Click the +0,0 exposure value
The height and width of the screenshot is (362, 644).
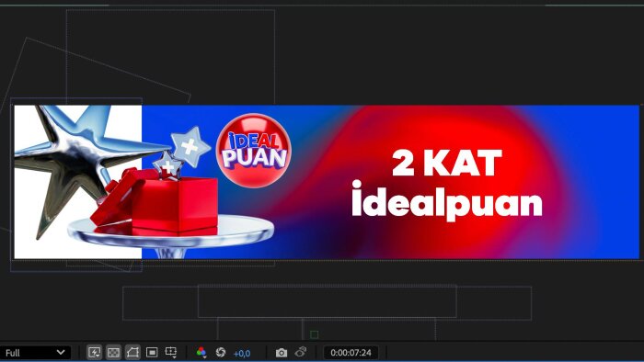coord(242,354)
